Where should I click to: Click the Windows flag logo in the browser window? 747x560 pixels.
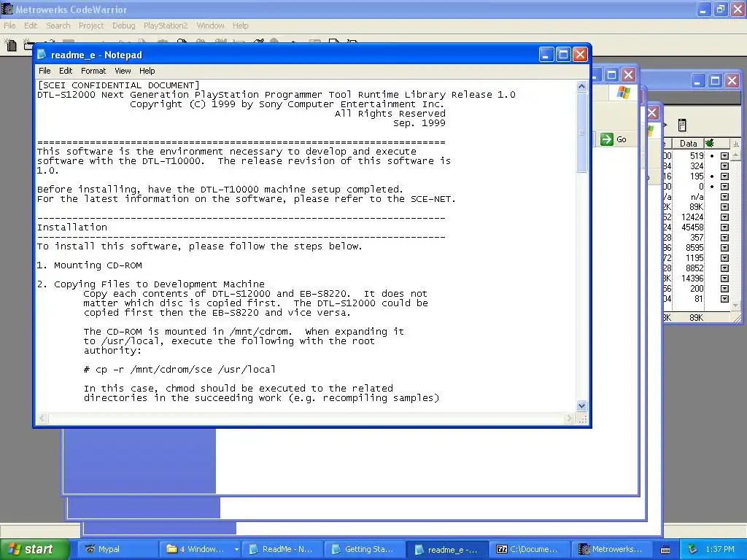coord(623,92)
